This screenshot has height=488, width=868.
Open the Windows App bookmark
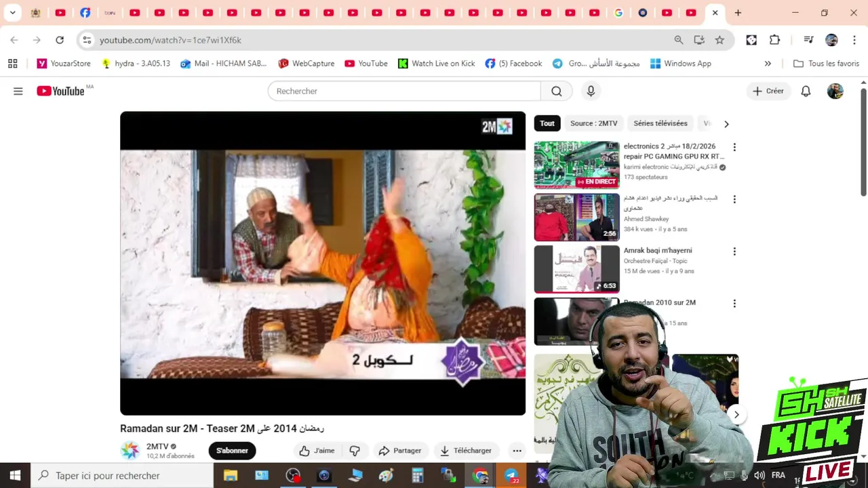[681, 64]
